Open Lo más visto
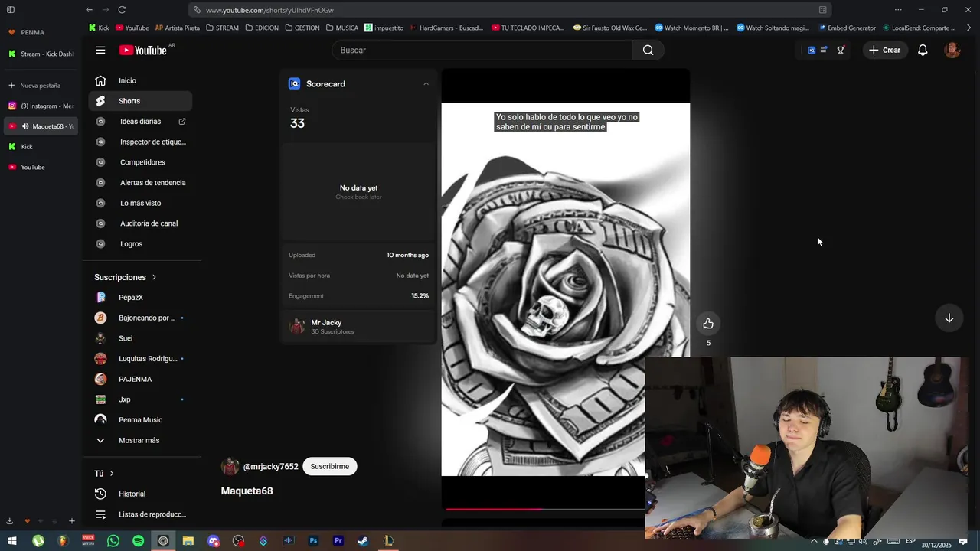Image resolution: width=980 pixels, height=551 pixels. click(x=140, y=203)
